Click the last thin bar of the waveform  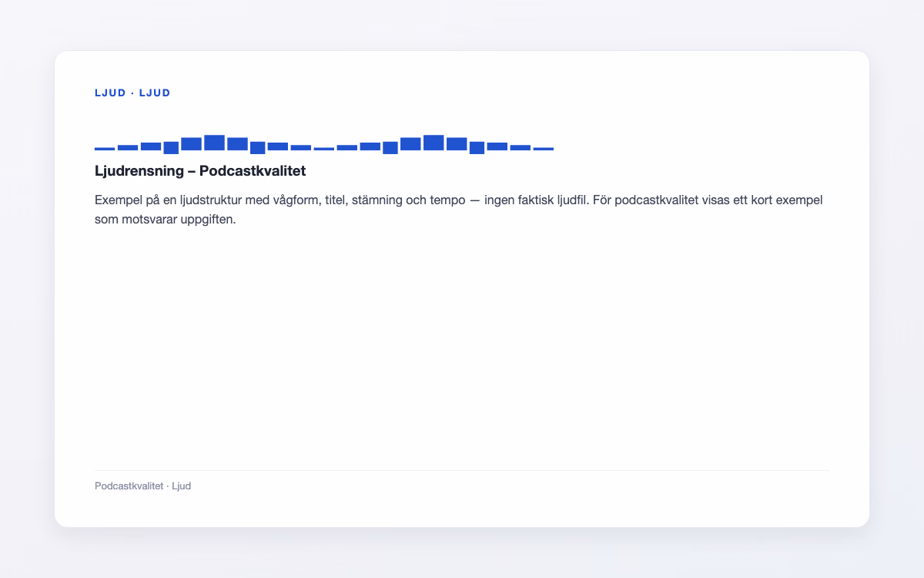point(544,149)
